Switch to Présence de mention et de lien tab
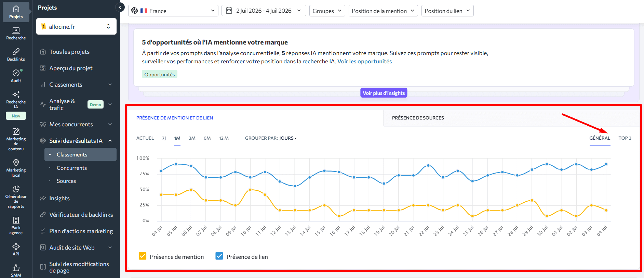This screenshot has height=278, width=644. click(175, 118)
